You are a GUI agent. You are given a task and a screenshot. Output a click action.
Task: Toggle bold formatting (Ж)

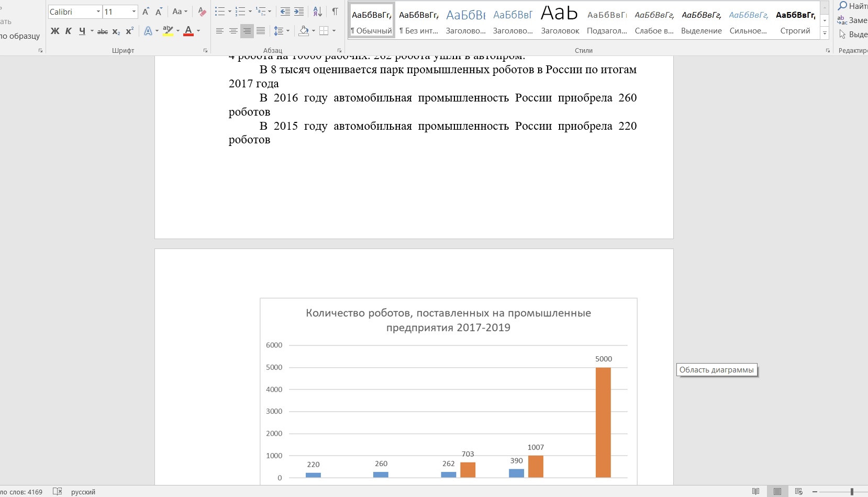coord(55,31)
